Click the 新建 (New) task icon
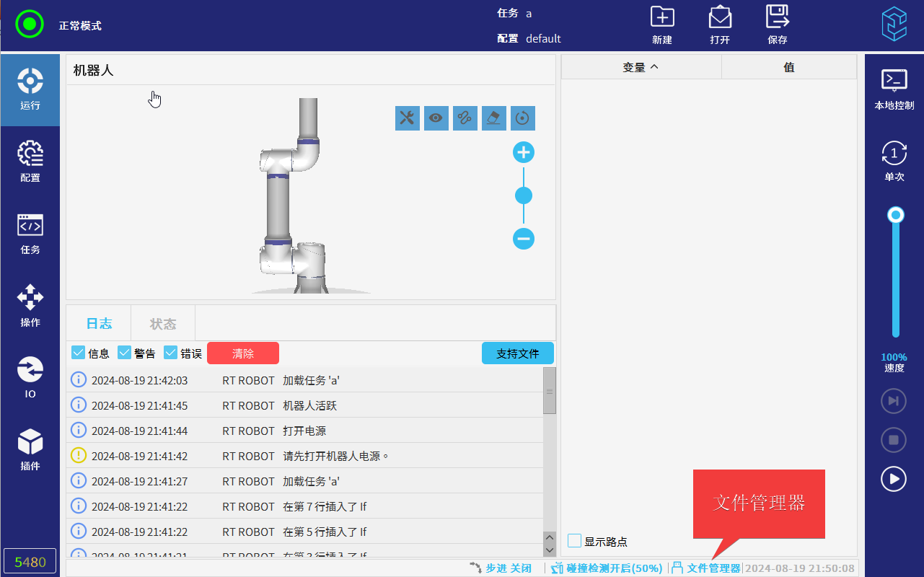This screenshot has width=924, height=577. coord(661,17)
